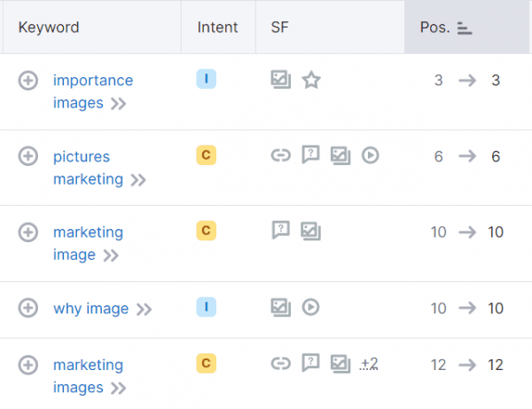Expand the 'marketing image' row plus icon
This screenshot has height=409, width=532.
coord(27,232)
